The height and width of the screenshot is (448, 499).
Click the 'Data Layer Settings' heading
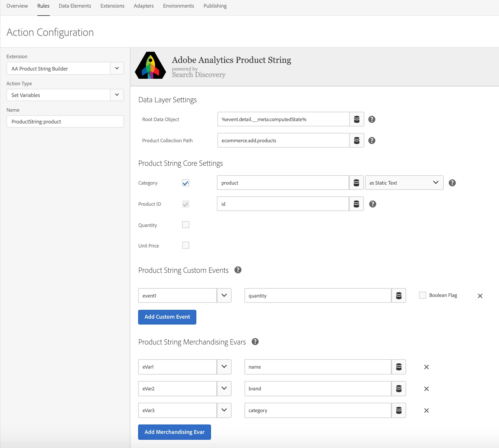point(168,100)
